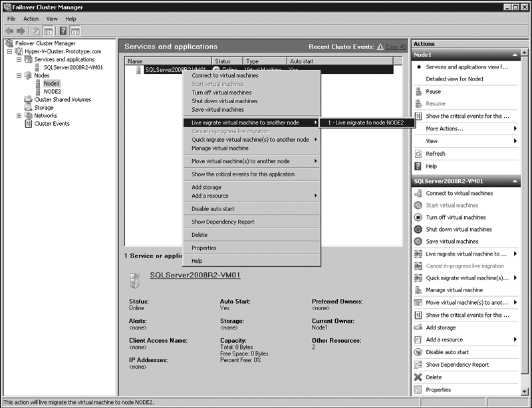This screenshot has width=532, height=408.
Task: Collapse the Hyper-V-Cluster.Prototype.com tree node
Action: (9, 52)
